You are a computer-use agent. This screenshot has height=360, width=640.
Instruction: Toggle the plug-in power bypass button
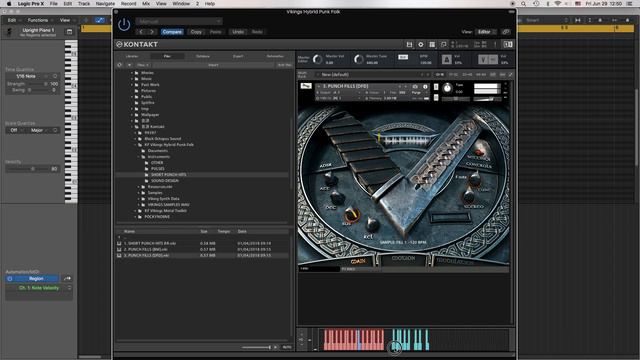124,25
